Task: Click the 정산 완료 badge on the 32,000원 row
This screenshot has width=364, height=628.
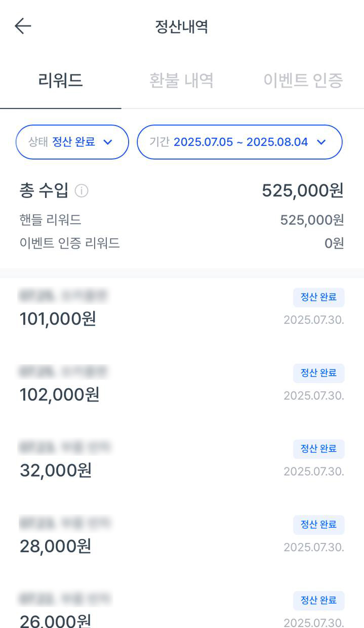Action: pyautogui.click(x=319, y=449)
